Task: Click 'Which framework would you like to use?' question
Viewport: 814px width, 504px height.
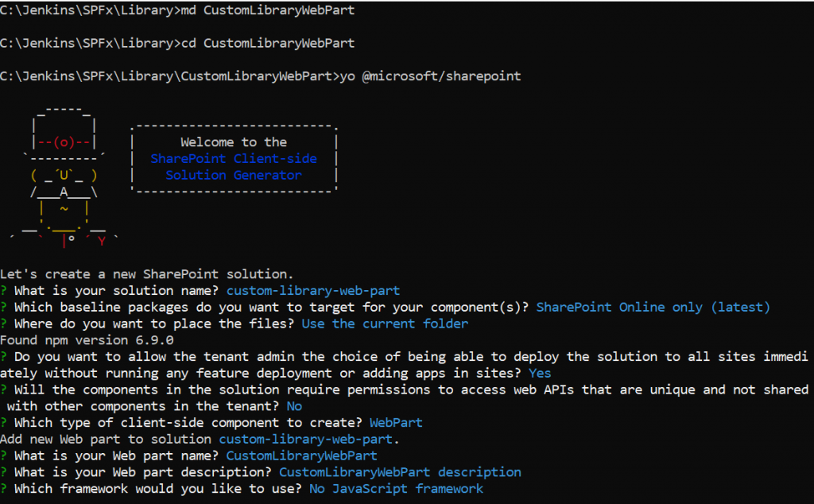Action: pos(158,489)
